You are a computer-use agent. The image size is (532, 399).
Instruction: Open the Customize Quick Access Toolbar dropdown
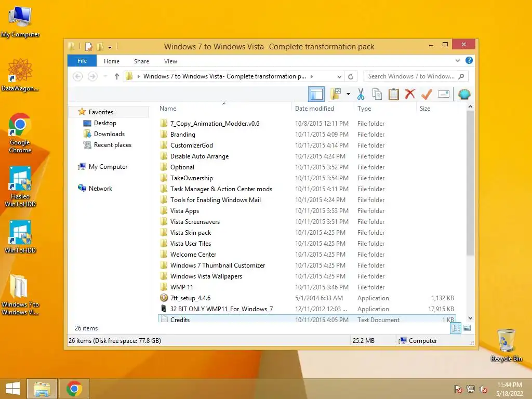[x=110, y=47]
